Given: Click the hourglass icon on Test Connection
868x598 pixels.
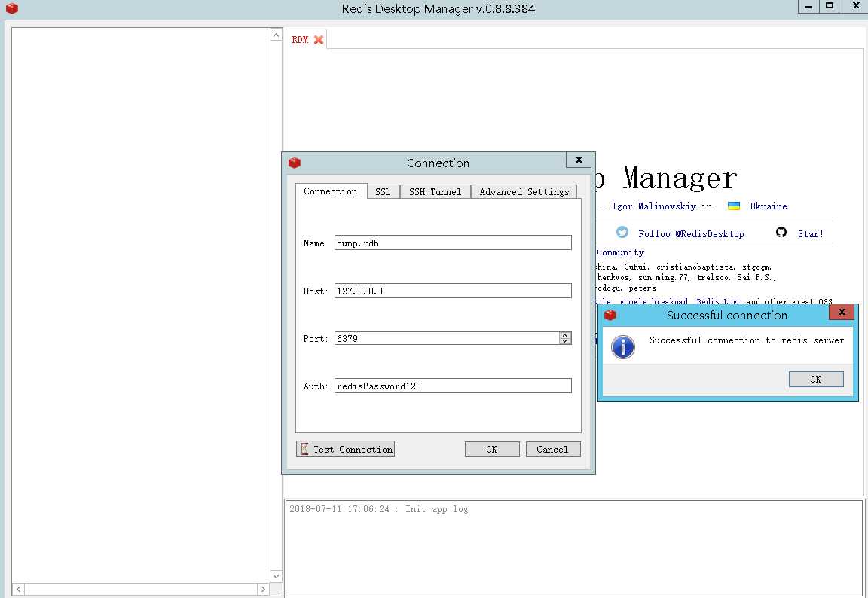Looking at the screenshot, I should [304, 449].
